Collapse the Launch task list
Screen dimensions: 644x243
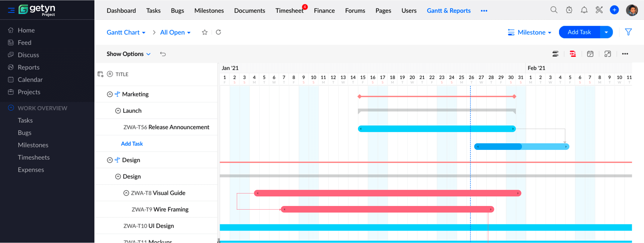(118, 111)
